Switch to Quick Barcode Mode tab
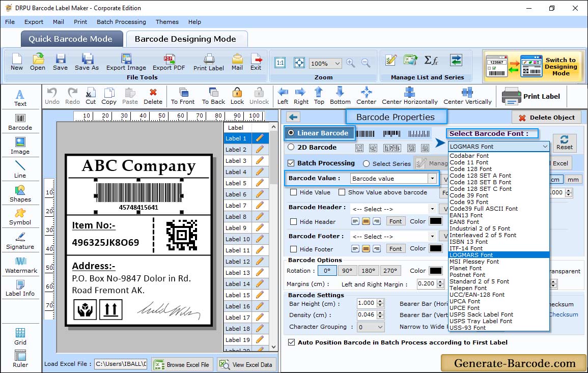 click(71, 39)
